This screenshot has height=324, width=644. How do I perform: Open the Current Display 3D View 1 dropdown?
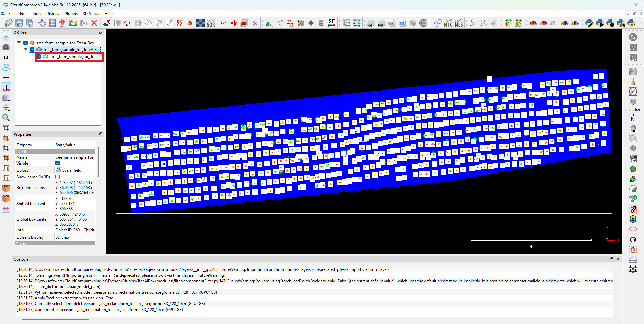75,237
